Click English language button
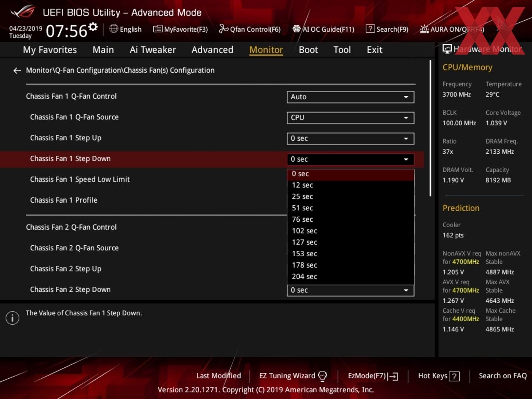Viewport: 532px width, 399px height. 125,29
